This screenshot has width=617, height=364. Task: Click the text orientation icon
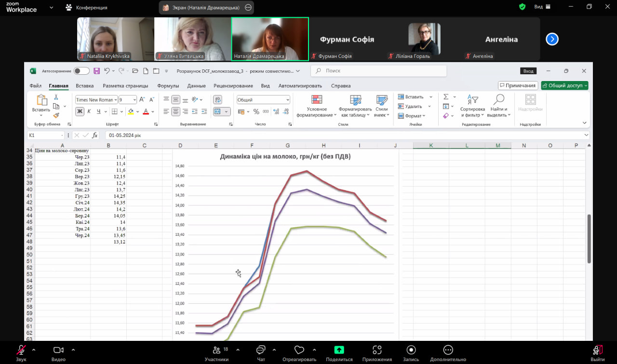[x=195, y=100]
